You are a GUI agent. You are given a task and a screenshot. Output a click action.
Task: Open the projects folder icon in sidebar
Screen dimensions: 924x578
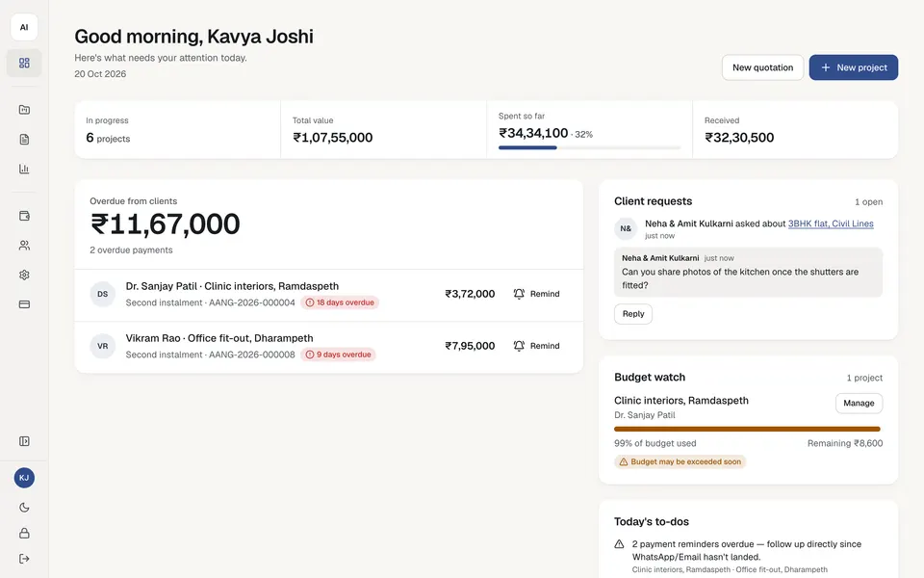[x=24, y=110]
